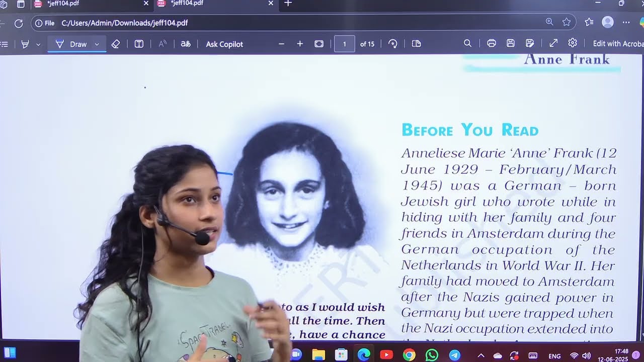
Task: Save the PDF document
Action: [511, 43]
